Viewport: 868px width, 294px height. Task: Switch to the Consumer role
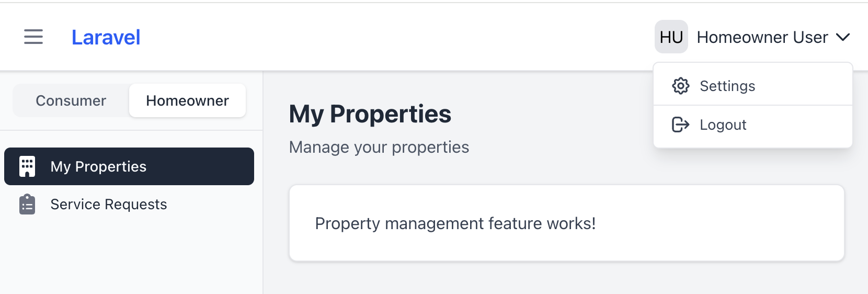click(71, 100)
